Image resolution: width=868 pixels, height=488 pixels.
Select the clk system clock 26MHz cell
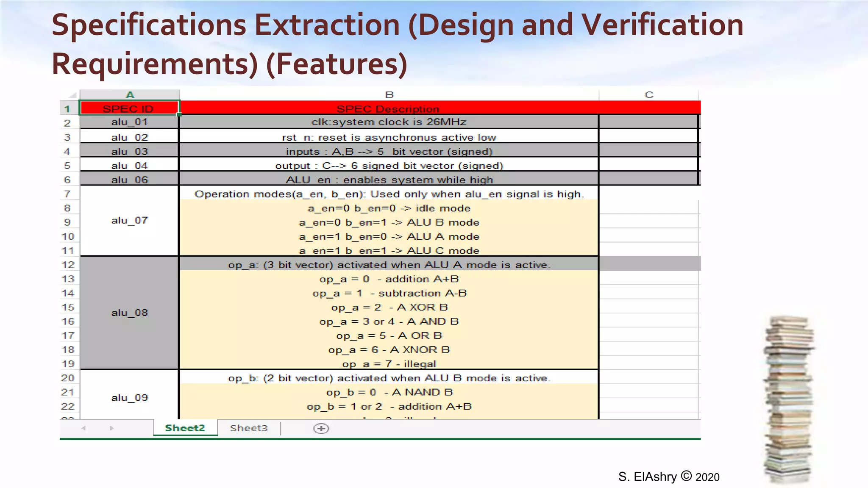(388, 122)
